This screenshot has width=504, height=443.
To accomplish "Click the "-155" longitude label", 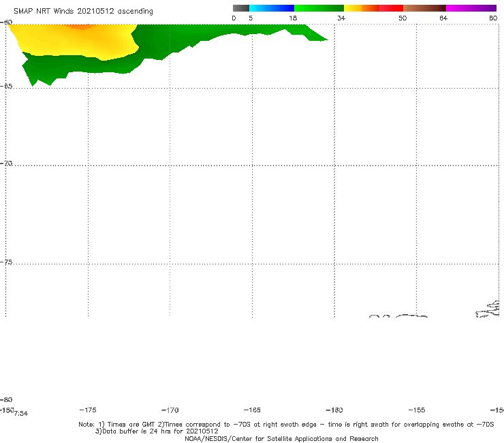I will point(417,410).
